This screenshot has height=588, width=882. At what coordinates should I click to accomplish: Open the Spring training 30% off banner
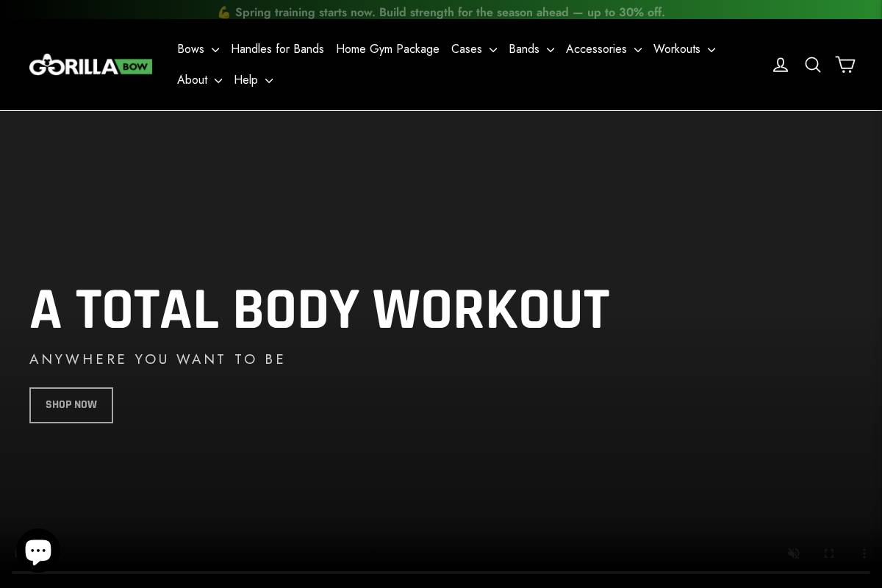point(441,12)
